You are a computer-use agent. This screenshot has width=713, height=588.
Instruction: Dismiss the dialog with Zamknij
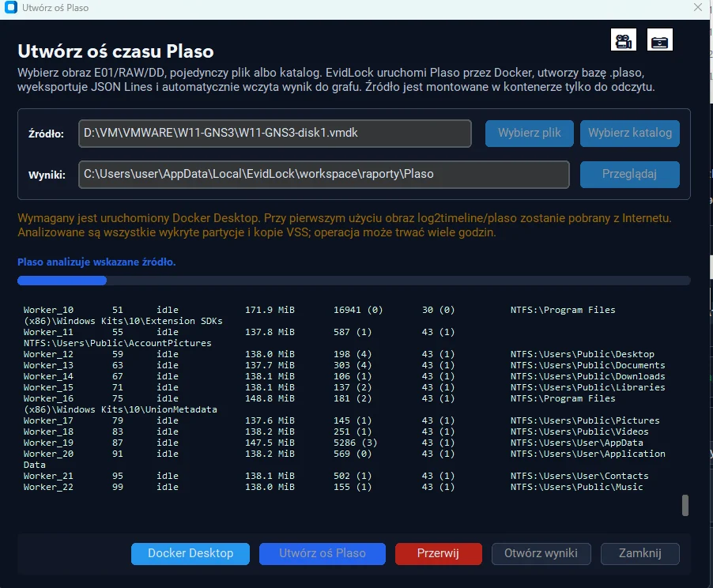pos(640,553)
